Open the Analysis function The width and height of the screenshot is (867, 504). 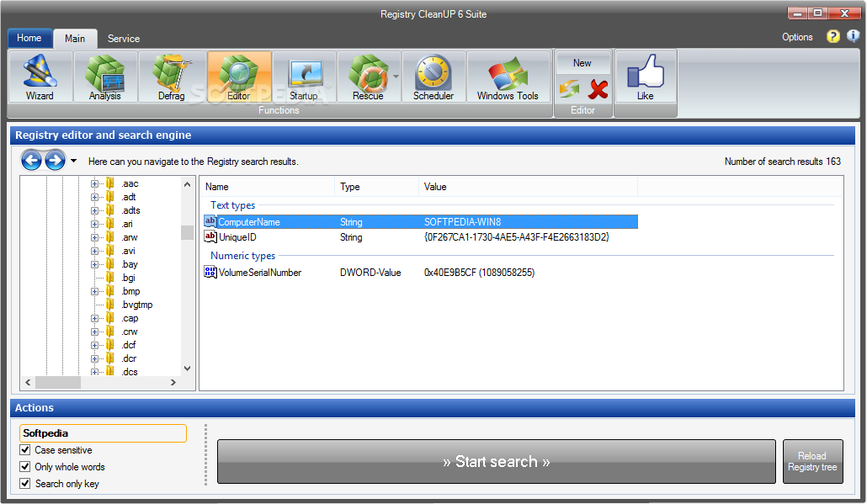[105, 77]
